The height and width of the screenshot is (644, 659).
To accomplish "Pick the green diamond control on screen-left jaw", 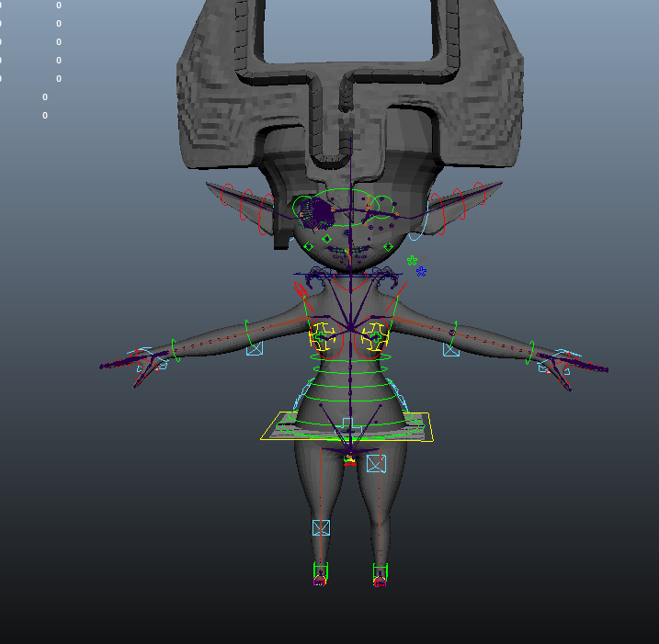I will [x=309, y=246].
